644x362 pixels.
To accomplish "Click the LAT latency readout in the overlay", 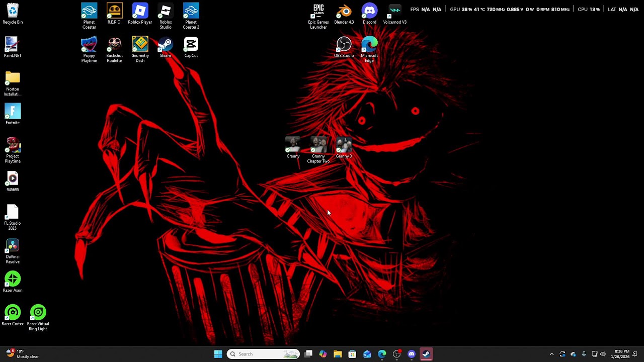I will [x=623, y=10].
